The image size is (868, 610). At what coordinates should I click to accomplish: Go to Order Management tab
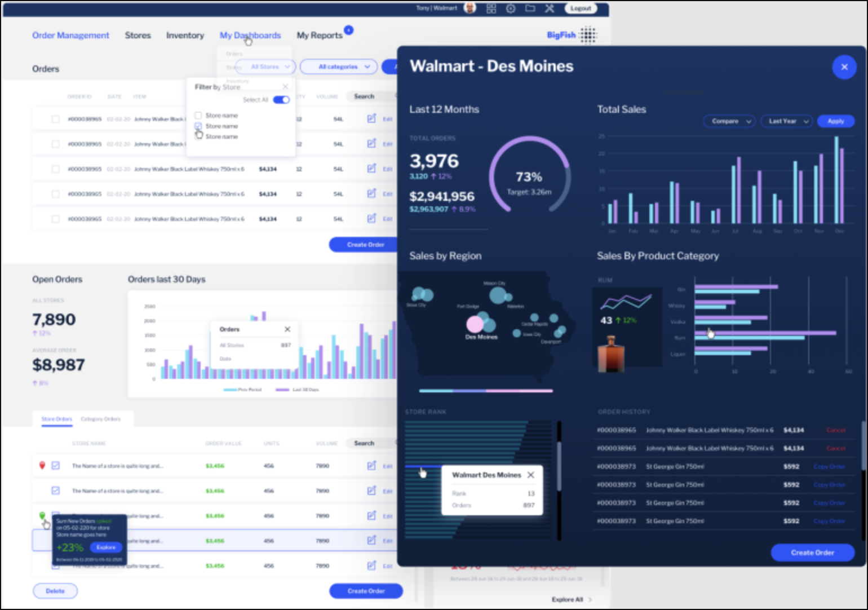[x=70, y=35]
